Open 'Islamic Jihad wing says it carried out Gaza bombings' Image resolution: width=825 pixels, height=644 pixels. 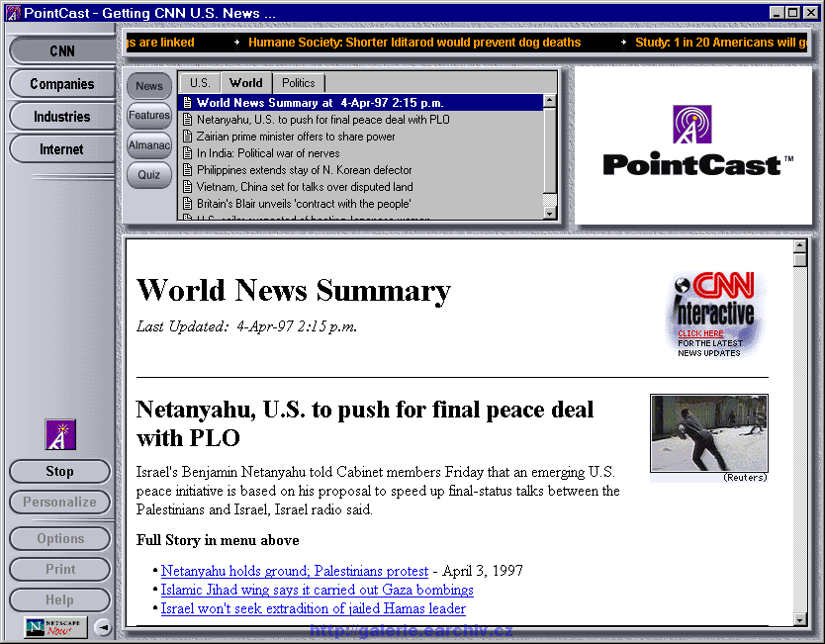[318, 590]
